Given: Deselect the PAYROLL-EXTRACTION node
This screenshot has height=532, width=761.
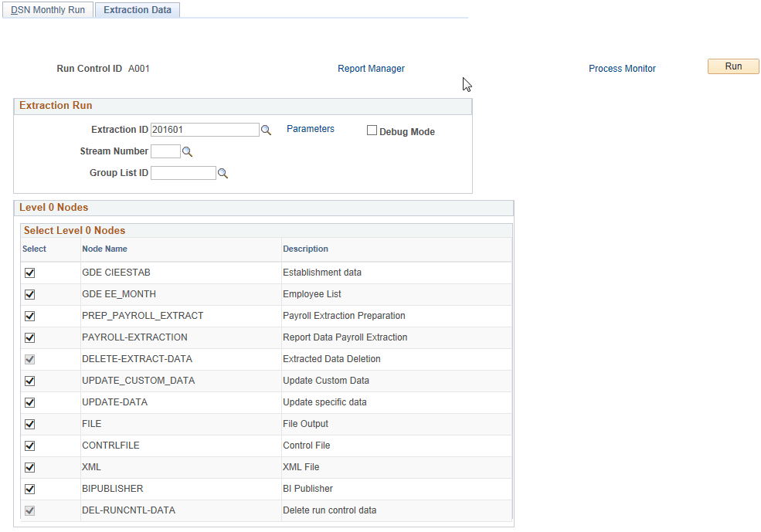Looking at the screenshot, I should [x=29, y=337].
